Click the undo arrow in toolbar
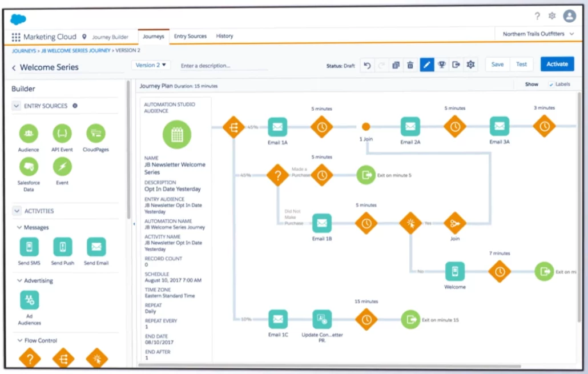 (x=367, y=65)
